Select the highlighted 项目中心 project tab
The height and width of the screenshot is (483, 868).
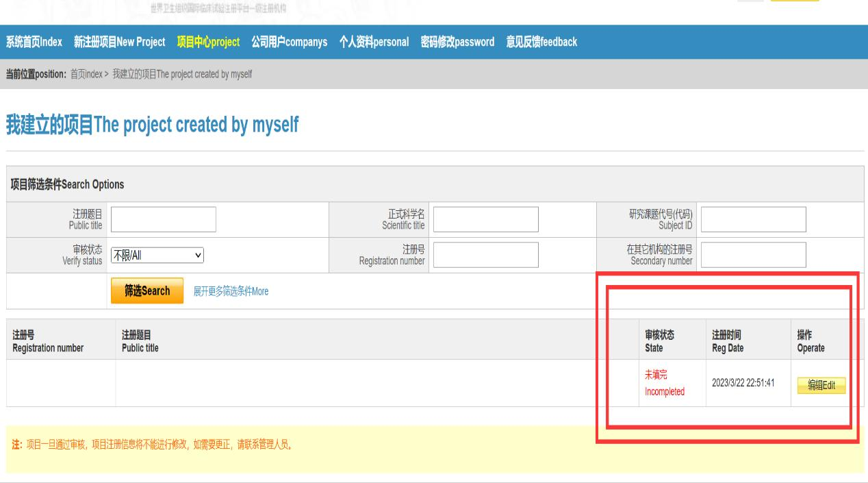[208, 42]
